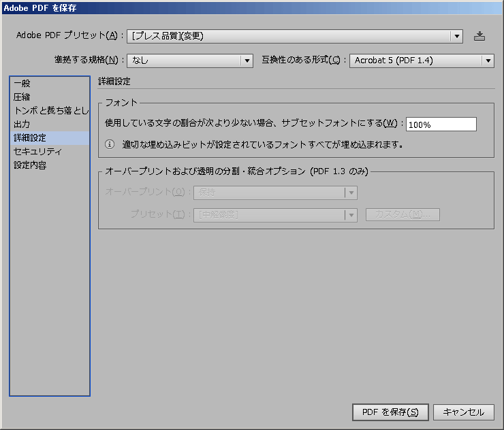Screen dimensions: 504x430
Task: Expand the 準拠する規格 dropdown
Action: 190,61
